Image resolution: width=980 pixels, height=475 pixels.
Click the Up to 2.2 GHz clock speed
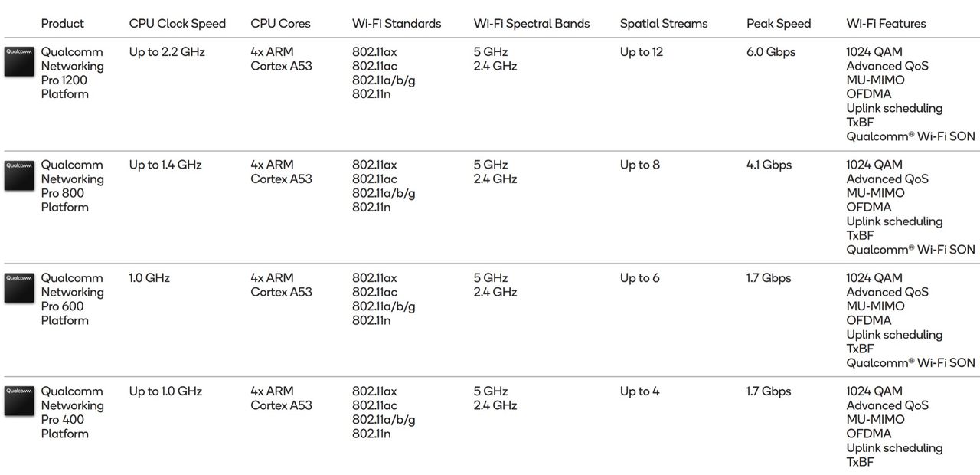coord(167,52)
